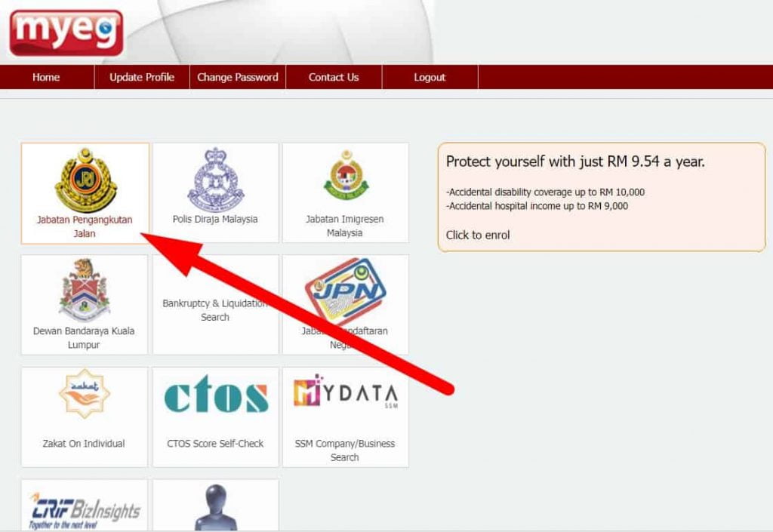The image size is (773, 532).
Task: Open Jabatan Pengangkutan Jalan crest icon
Action: [85, 180]
